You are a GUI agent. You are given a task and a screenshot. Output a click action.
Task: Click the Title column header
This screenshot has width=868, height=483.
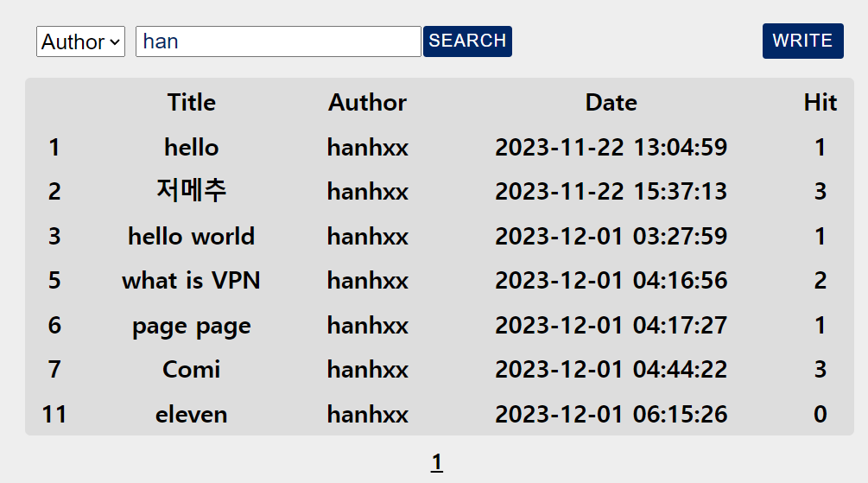pos(192,103)
